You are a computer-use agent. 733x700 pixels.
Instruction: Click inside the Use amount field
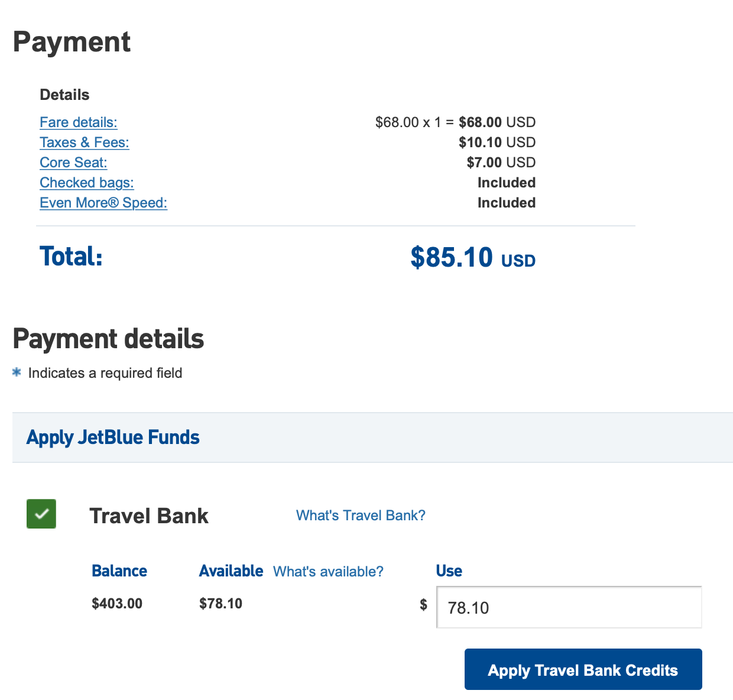[568, 607]
